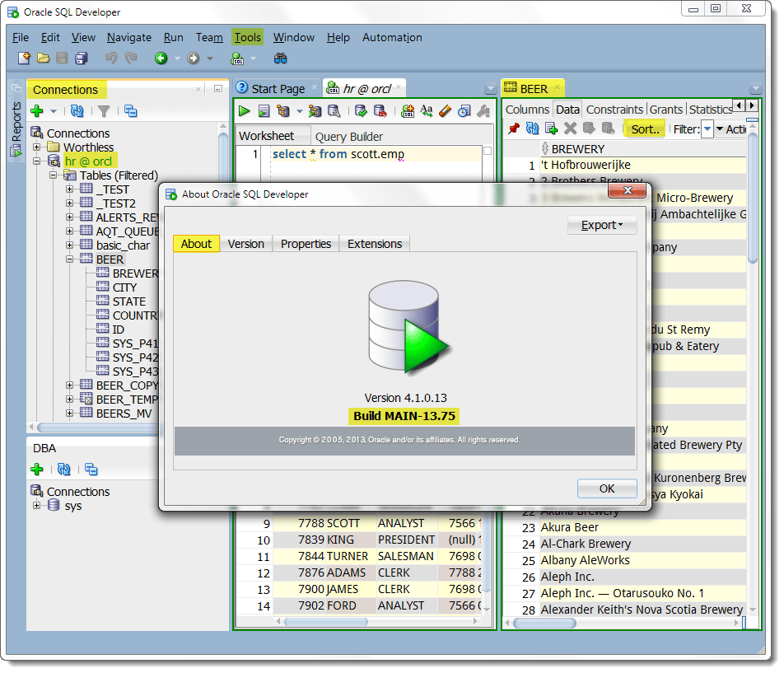Image resolution: width=784 pixels, height=673 pixels.
Task: Click OK to close the About dialog
Action: coord(607,488)
